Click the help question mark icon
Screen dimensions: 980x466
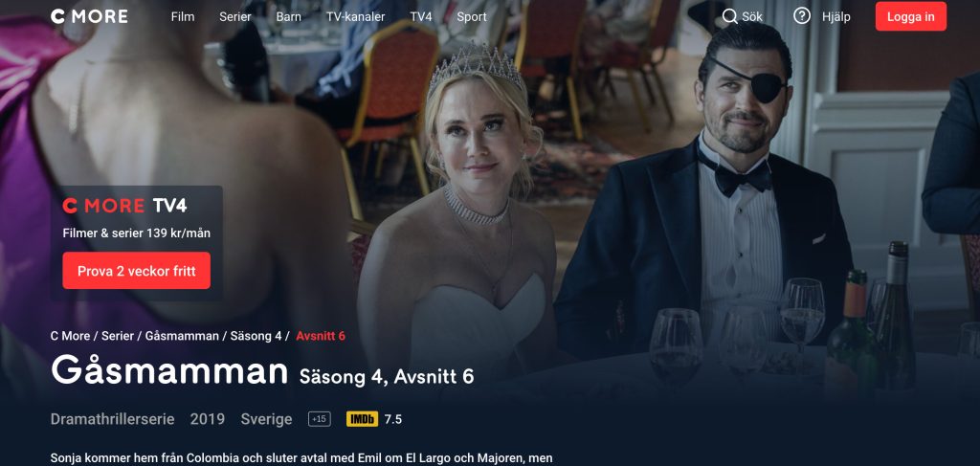pyautogui.click(x=802, y=16)
